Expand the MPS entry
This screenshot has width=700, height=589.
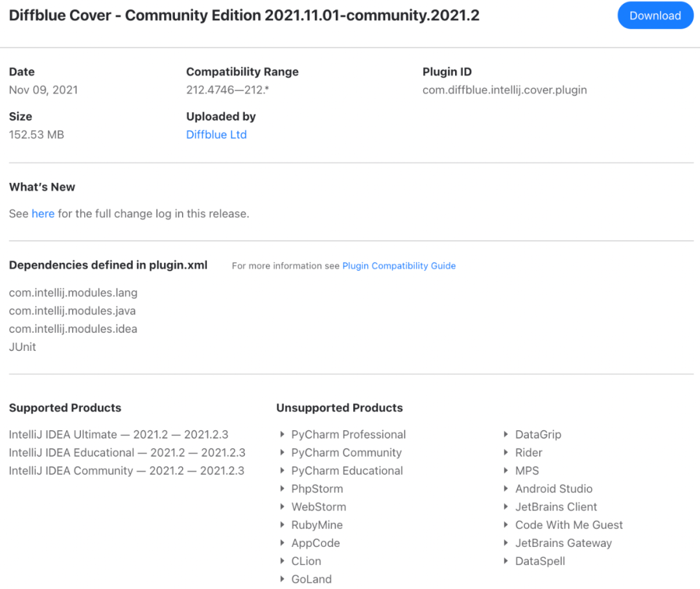(x=521, y=470)
